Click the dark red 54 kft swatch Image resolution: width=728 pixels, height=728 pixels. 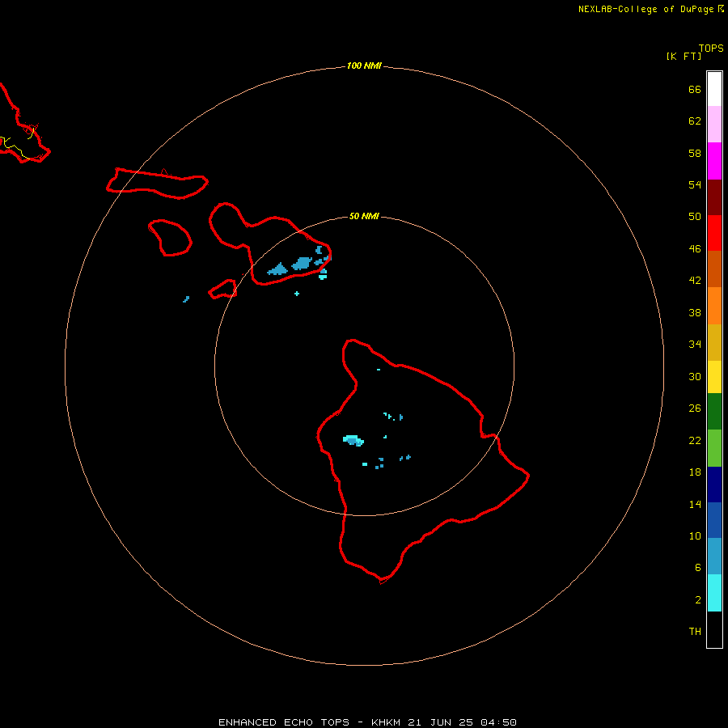coord(714,197)
